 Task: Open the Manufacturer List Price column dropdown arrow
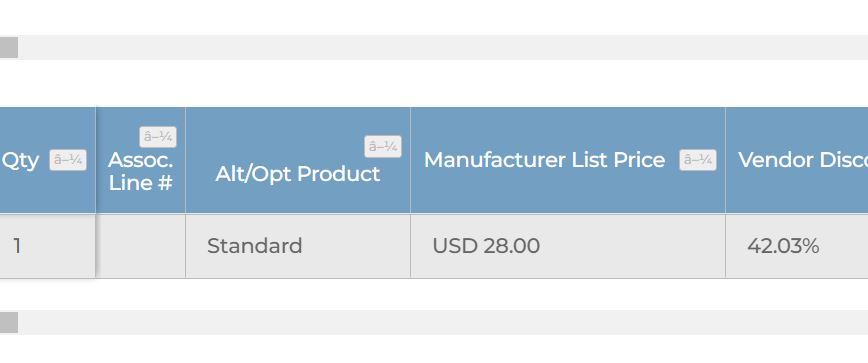[698, 160]
